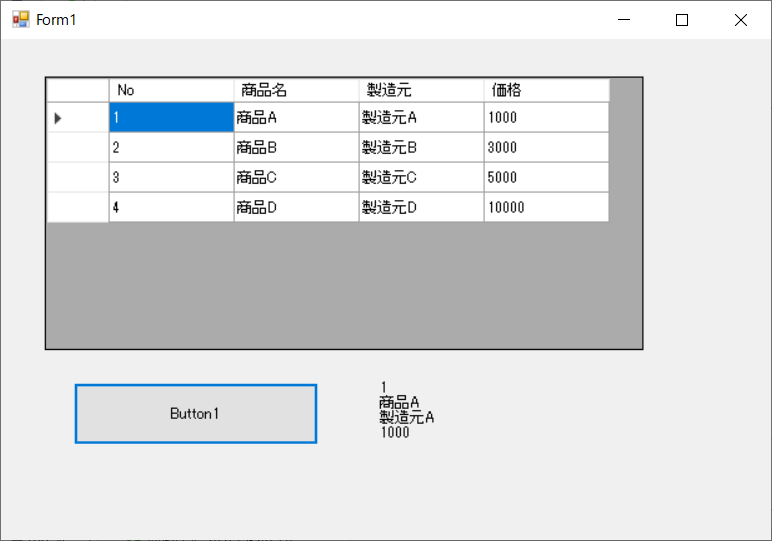
Task: Select the 商品B cell
Action: pyautogui.click(x=296, y=147)
